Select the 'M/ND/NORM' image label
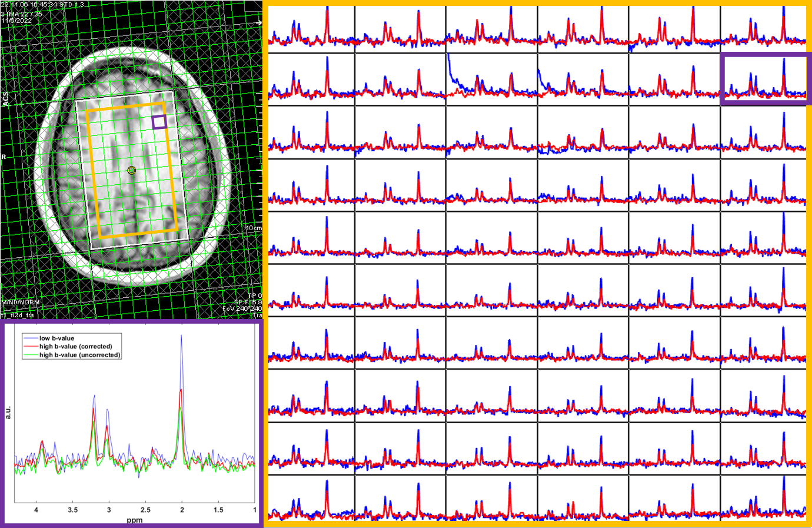 [x=21, y=302]
